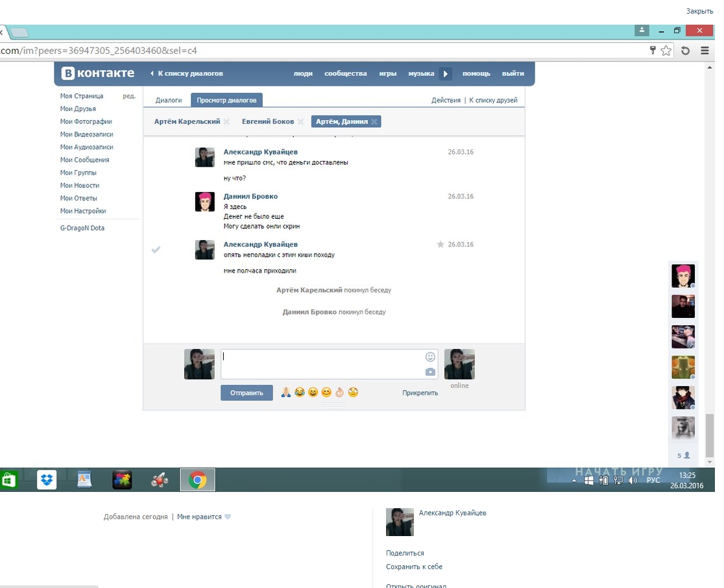
Task: Insert the folded hands emoji
Action: point(286,392)
